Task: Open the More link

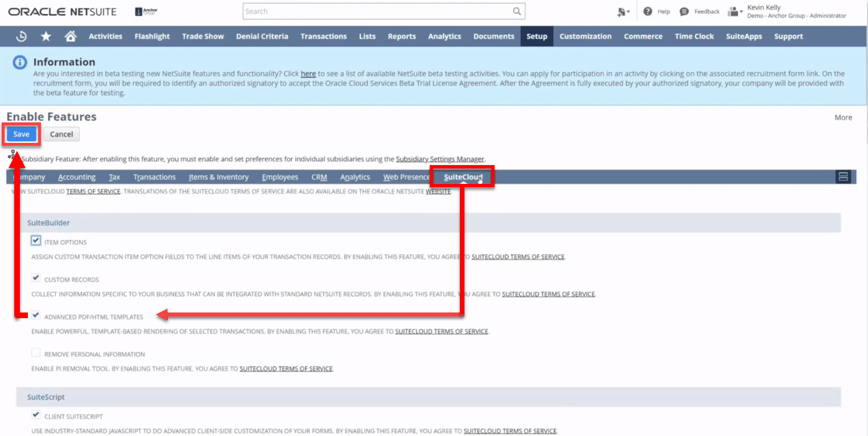Action: pyautogui.click(x=843, y=117)
